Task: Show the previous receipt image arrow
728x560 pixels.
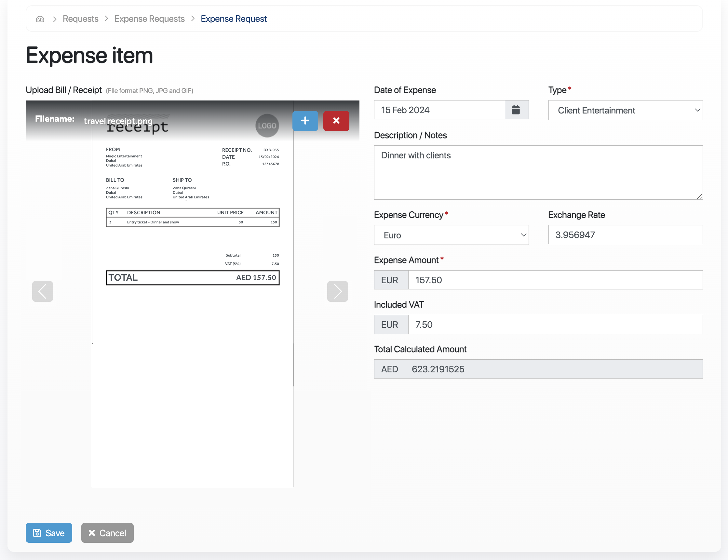Action: tap(43, 291)
